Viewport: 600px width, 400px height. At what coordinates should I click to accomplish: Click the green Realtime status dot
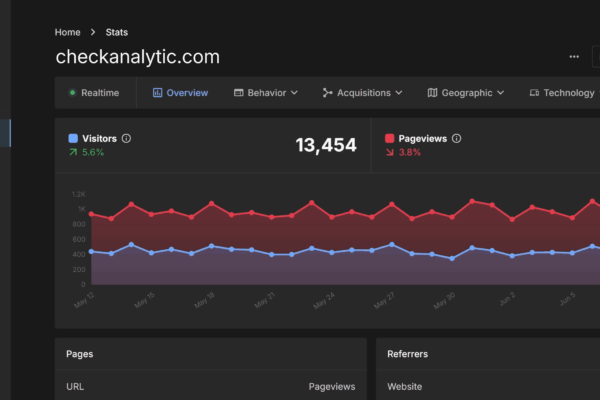click(72, 93)
